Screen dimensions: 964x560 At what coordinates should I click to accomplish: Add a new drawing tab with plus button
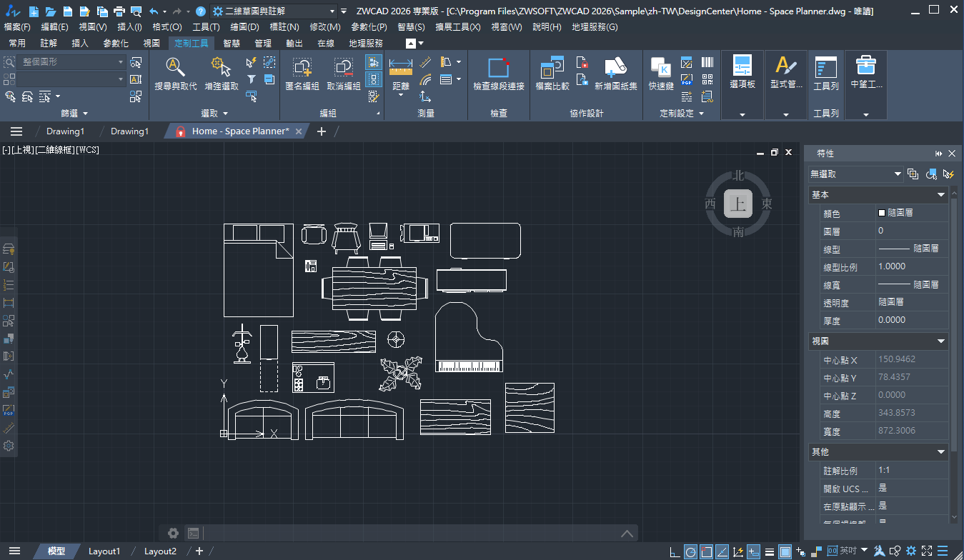(x=322, y=131)
